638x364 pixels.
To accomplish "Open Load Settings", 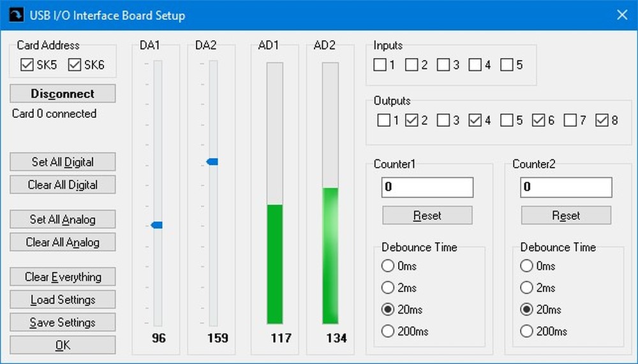I will coord(63,300).
